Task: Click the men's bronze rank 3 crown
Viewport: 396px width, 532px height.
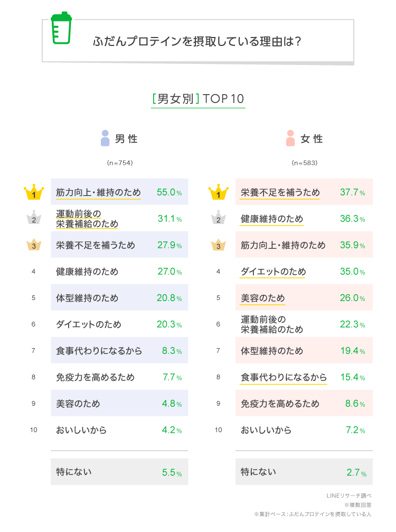Action: pos(34,245)
